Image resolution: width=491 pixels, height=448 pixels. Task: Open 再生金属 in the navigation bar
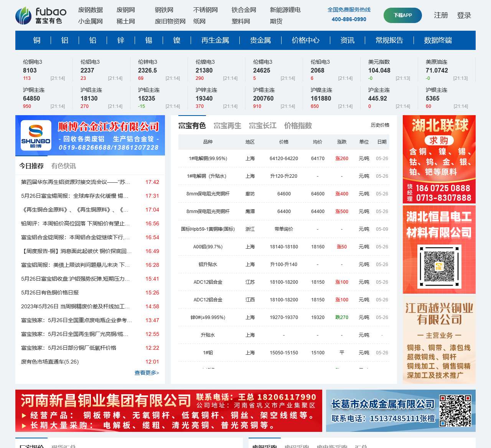click(215, 40)
